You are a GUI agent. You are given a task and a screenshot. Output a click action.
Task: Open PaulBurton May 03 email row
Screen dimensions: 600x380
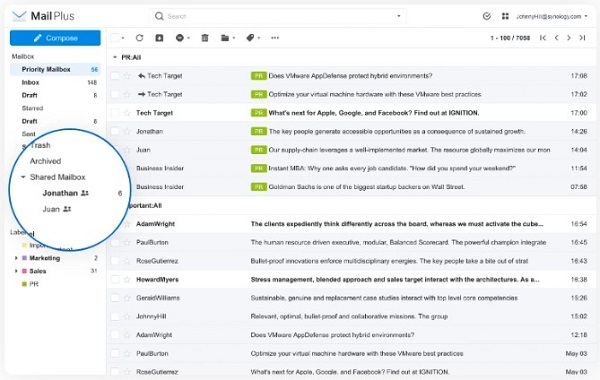coord(351,354)
